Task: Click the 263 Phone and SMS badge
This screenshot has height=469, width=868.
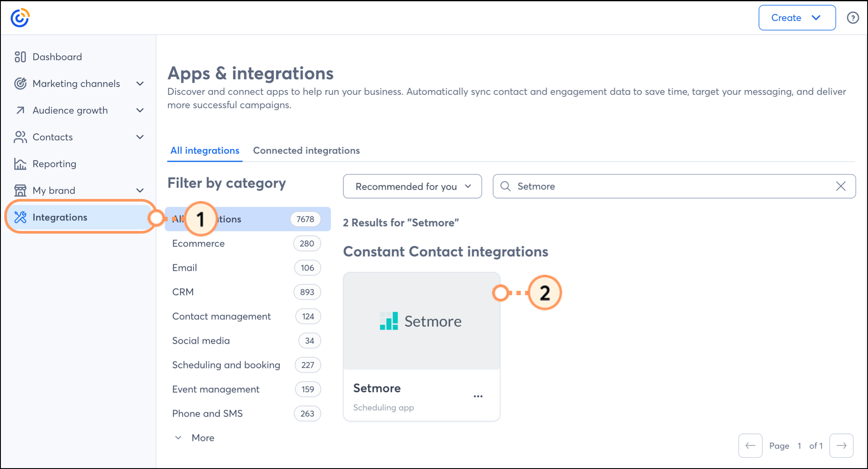Action: pyautogui.click(x=307, y=414)
